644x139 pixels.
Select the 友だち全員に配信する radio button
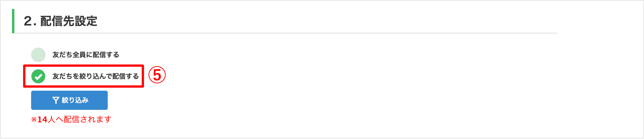[x=38, y=55]
